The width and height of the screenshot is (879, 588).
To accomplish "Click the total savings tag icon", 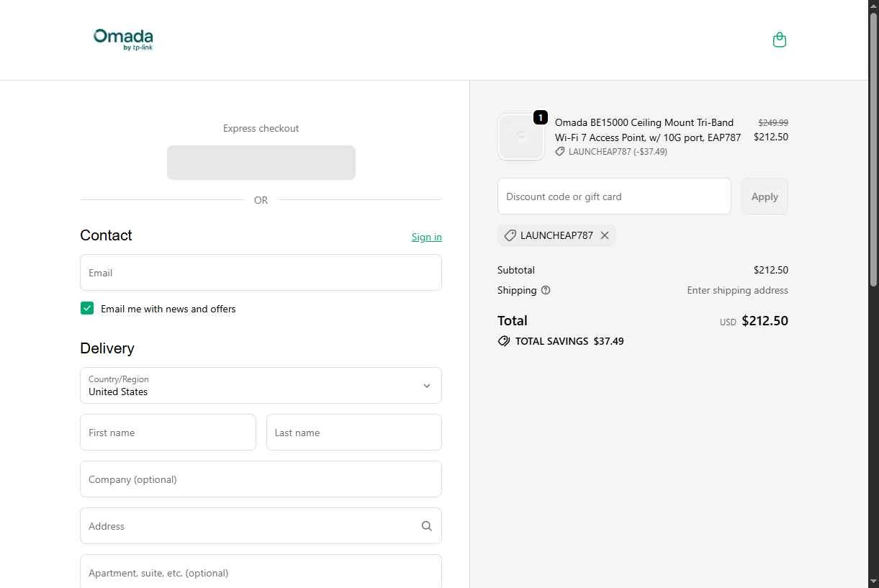I will coord(504,341).
